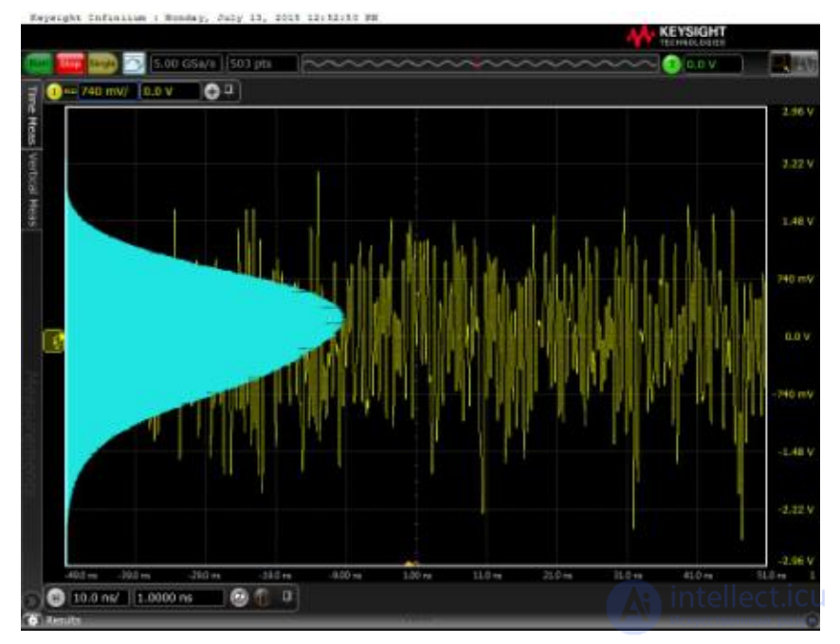Click the 10.0 ns/ time scale field

click(x=100, y=598)
